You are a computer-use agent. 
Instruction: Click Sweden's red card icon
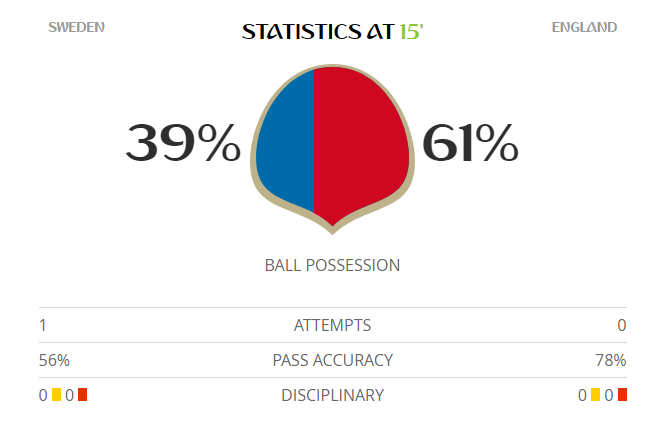83,395
